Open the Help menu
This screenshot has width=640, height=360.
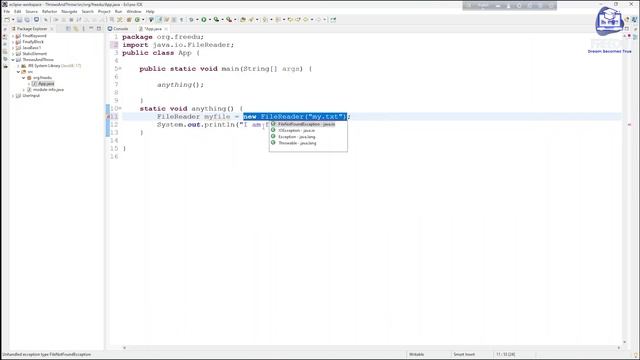pos(150,11)
